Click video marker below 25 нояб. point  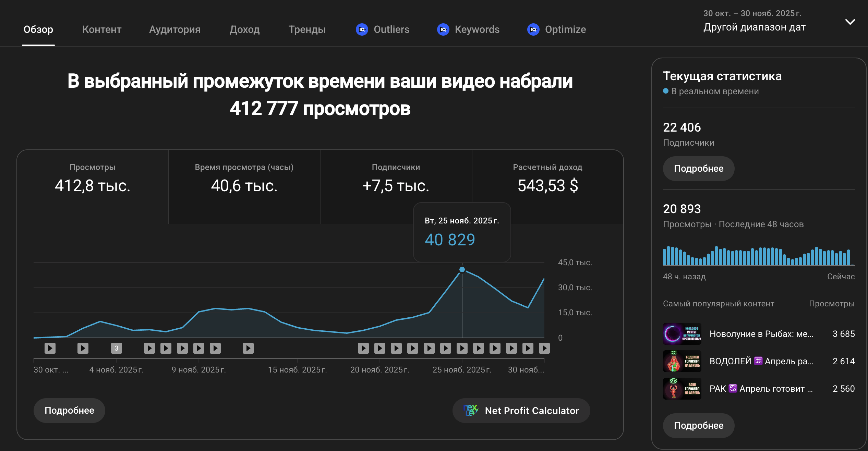coord(462,348)
